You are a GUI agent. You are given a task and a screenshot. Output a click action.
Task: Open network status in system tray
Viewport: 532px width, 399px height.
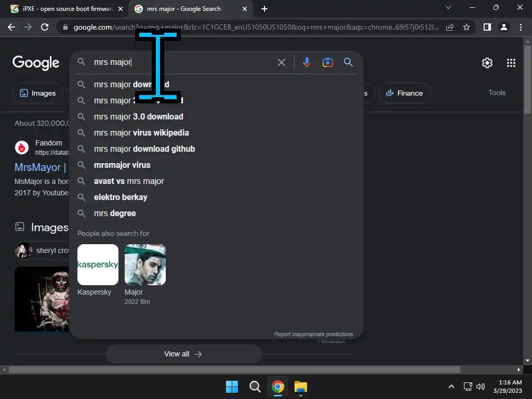468,387
